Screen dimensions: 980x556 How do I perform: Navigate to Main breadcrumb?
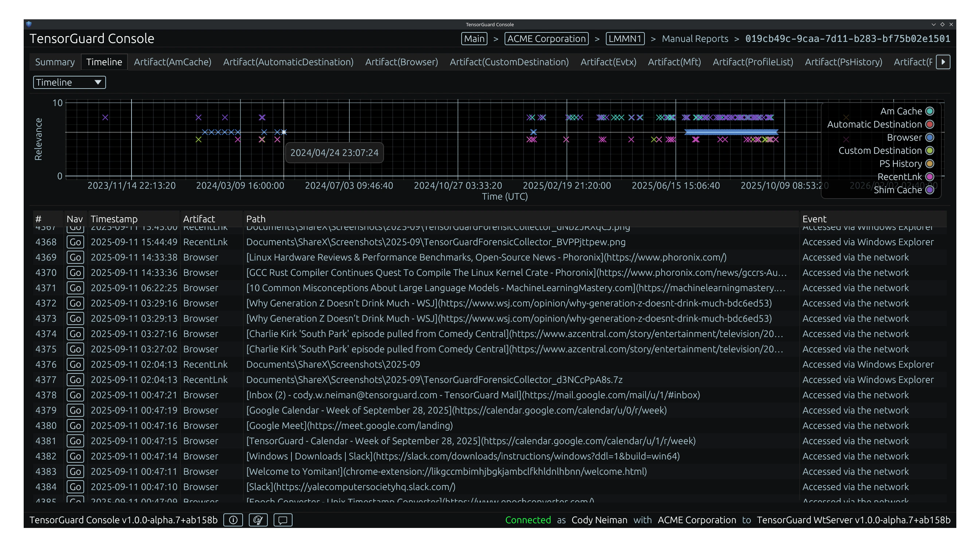pyautogui.click(x=474, y=39)
